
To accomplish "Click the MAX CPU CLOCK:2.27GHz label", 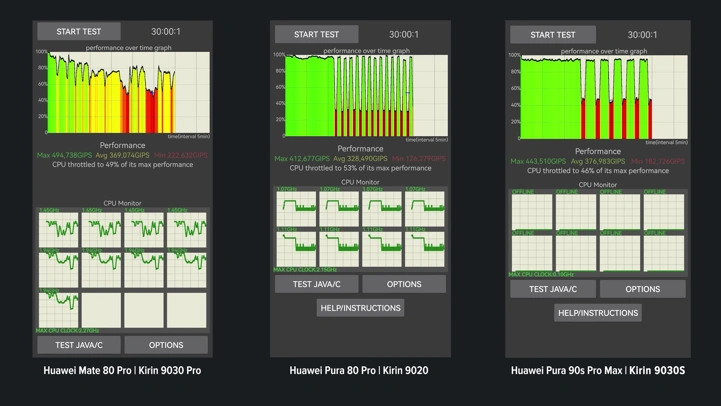I will pyautogui.click(x=68, y=330).
